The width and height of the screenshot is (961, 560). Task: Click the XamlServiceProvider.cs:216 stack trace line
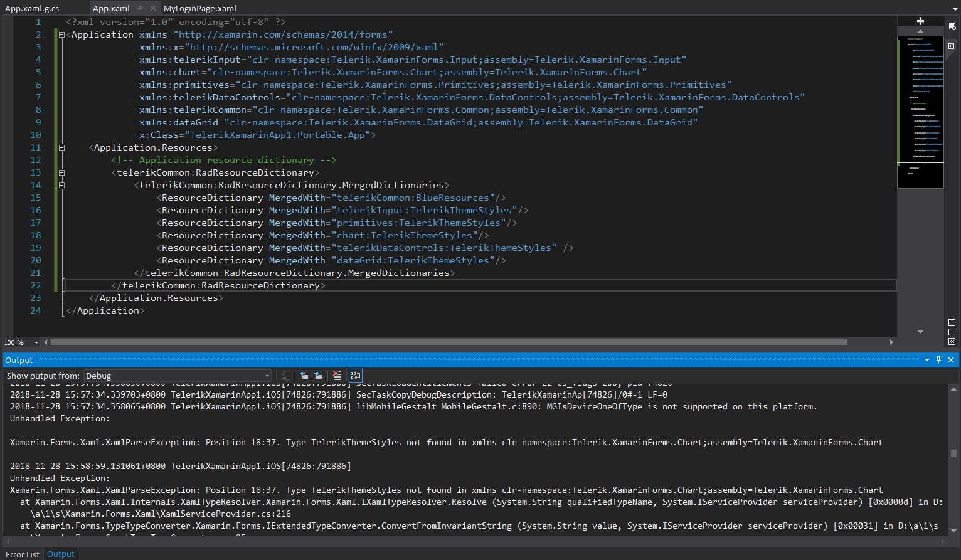(161, 514)
